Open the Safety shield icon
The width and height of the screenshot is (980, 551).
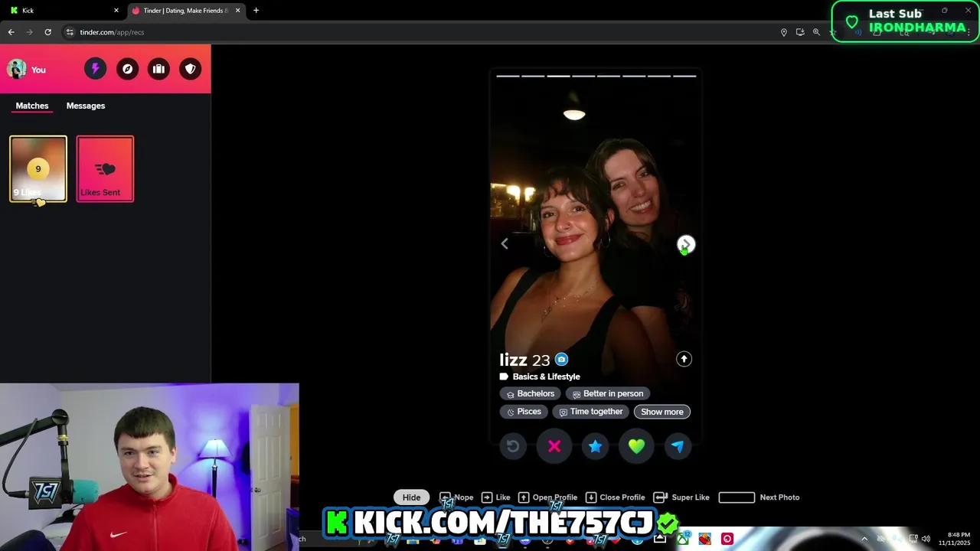(191, 69)
